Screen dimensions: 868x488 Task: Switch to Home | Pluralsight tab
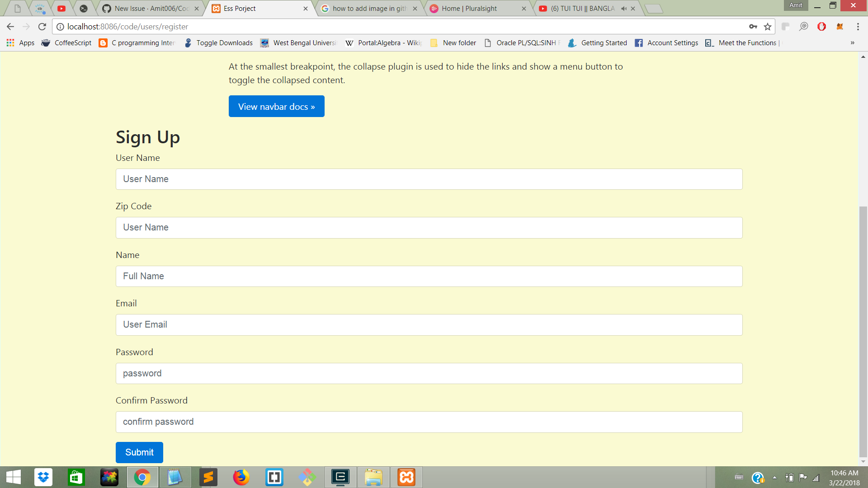tap(469, 9)
